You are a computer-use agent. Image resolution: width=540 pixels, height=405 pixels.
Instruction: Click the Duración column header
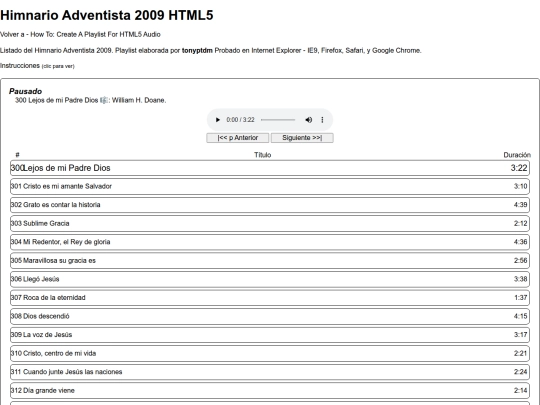(517, 155)
